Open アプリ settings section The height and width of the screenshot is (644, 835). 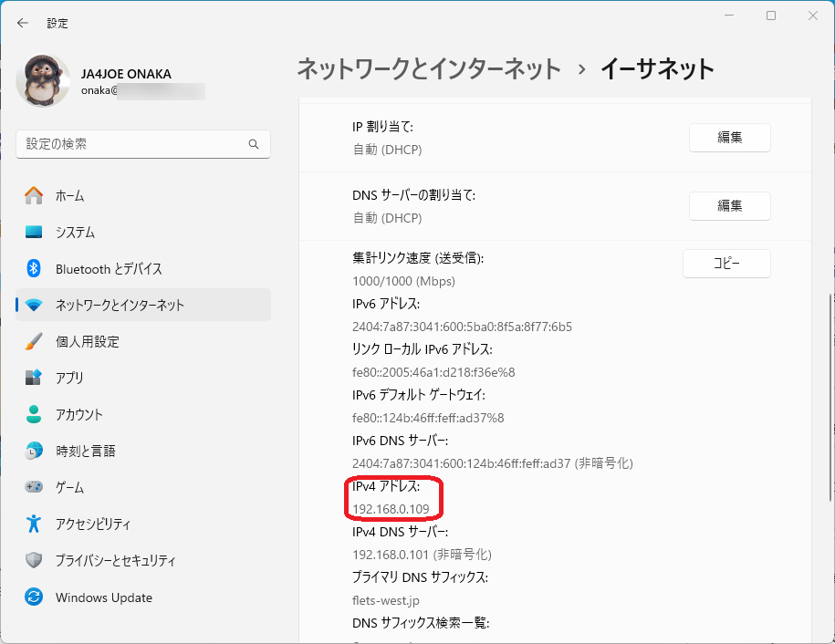(143, 378)
